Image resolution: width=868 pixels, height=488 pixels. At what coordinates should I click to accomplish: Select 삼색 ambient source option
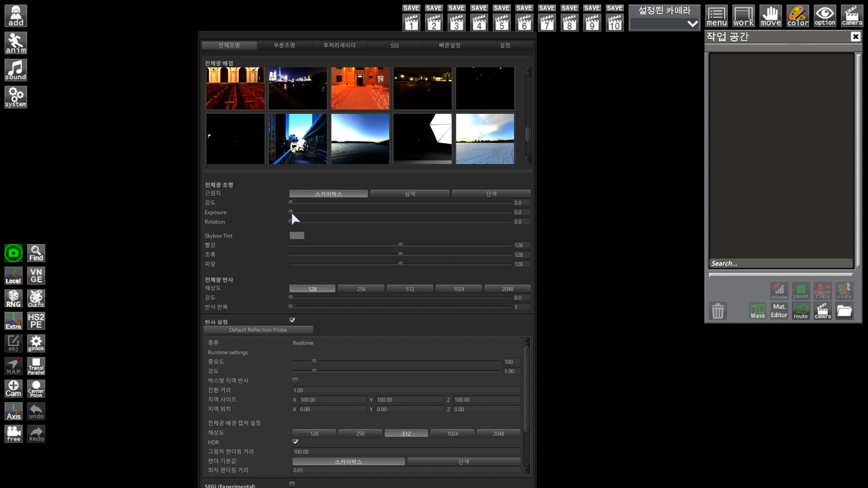[410, 194]
